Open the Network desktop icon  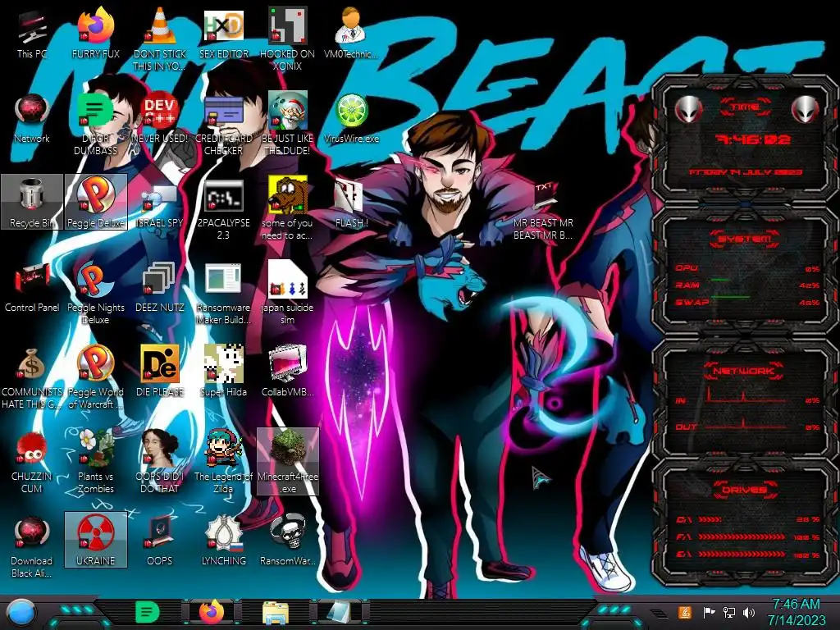[x=32, y=119]
